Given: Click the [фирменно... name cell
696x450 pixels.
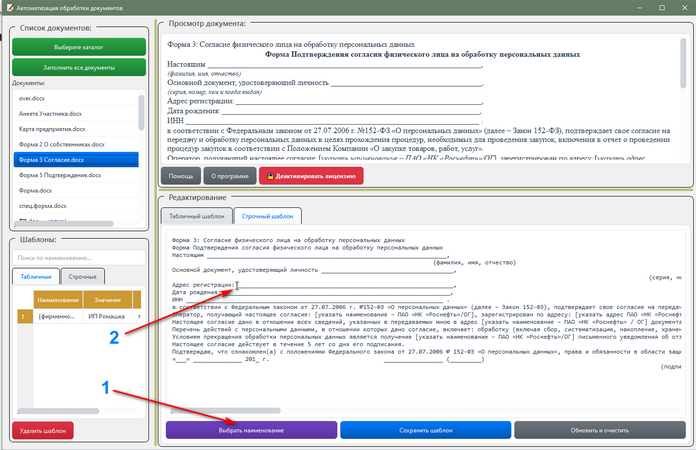Looking at the screenshot, I should pyautogui.click(x=58, y=316).
